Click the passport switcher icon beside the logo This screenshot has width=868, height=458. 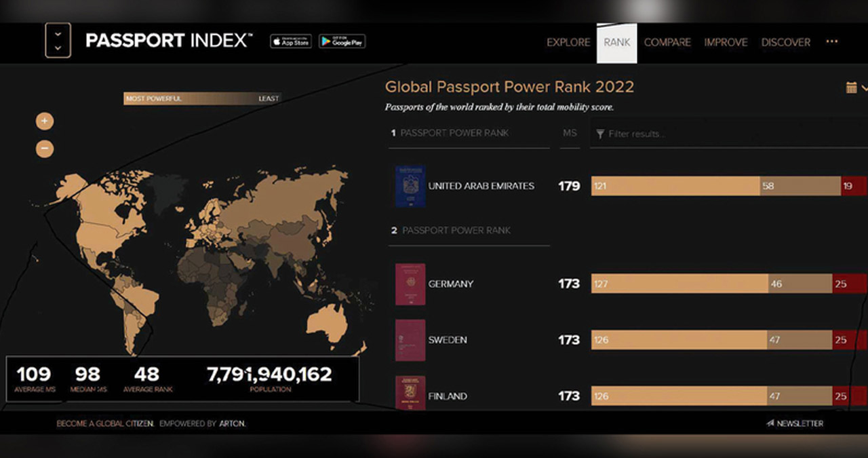tap(58, 40)
